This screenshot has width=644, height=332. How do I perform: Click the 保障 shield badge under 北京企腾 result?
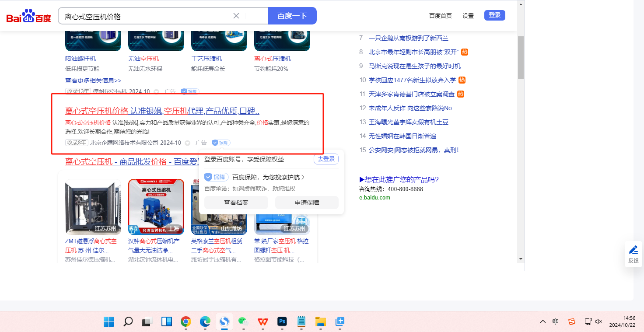click(x=221, y=143)
